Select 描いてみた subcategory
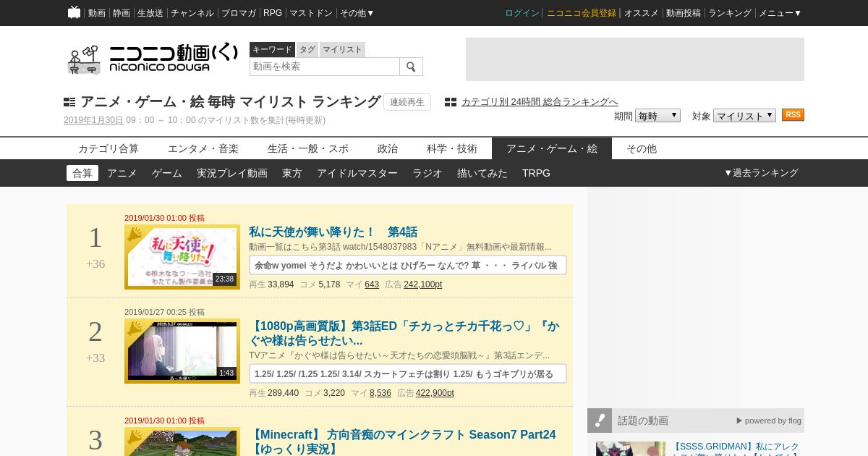 (x=482, y=173)
